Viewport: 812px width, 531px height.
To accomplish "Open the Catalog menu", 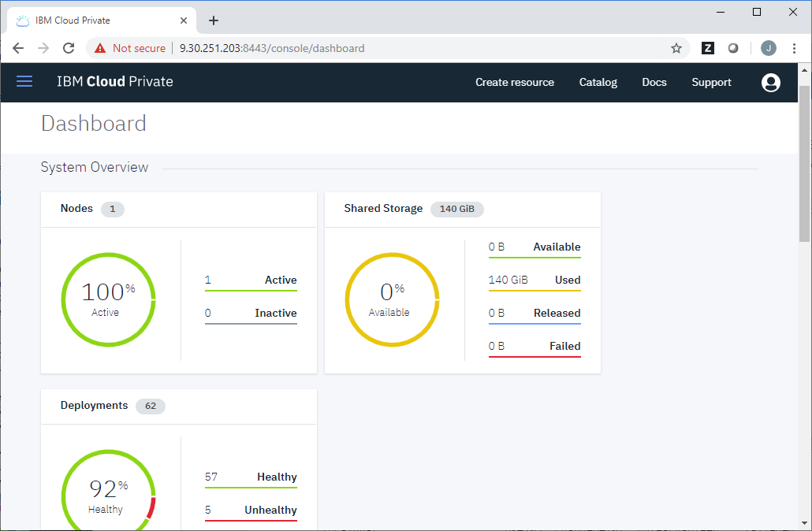I will [x=598, y=82].
